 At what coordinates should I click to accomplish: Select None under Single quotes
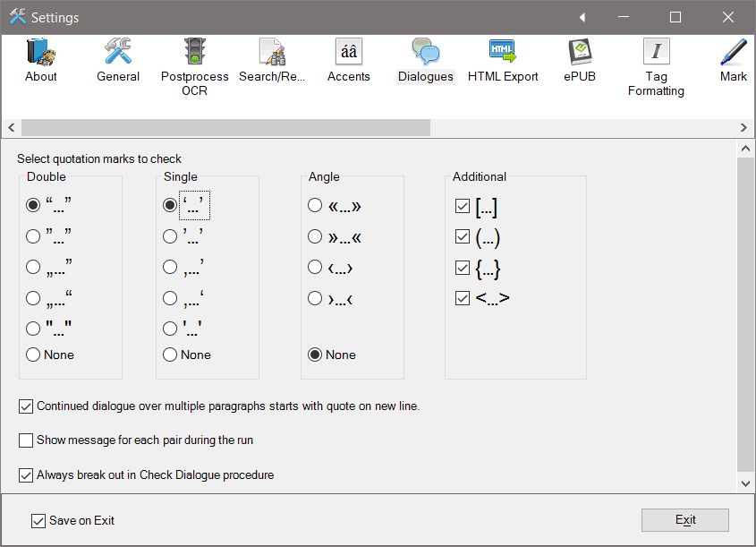(170, 355)
